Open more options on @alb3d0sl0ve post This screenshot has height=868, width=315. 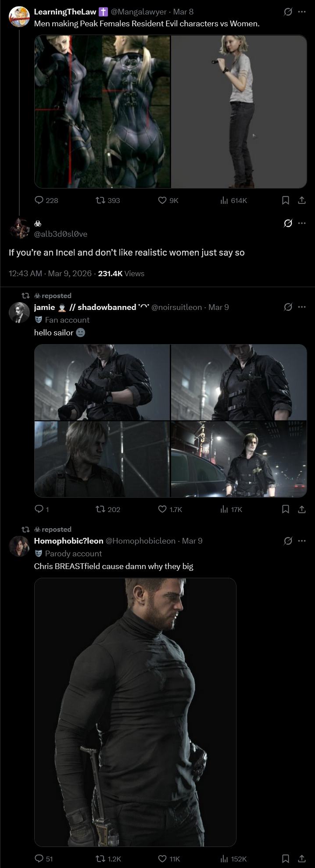[x=302, y=223]
